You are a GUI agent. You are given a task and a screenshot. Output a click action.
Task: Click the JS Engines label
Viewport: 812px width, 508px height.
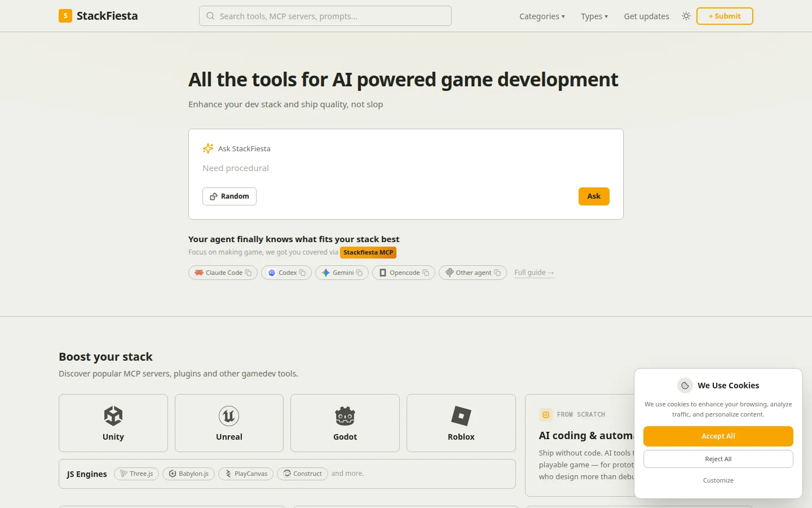[87, 474]
